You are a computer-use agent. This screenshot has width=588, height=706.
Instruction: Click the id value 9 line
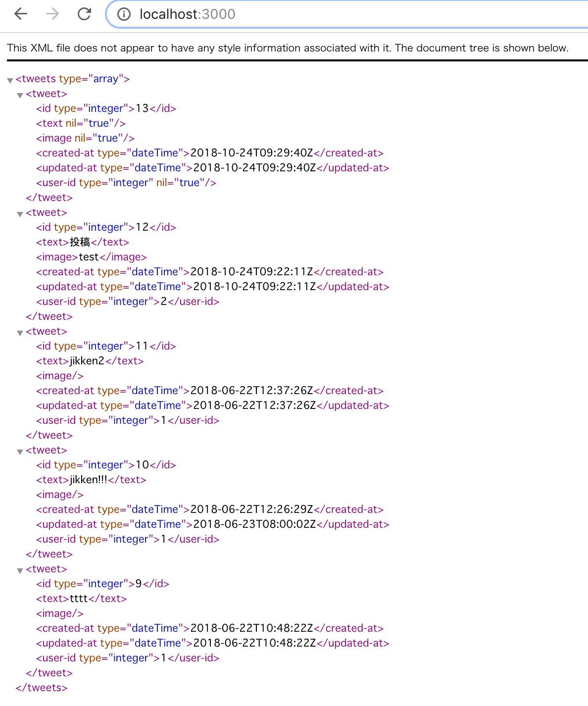tap(102, 584)
